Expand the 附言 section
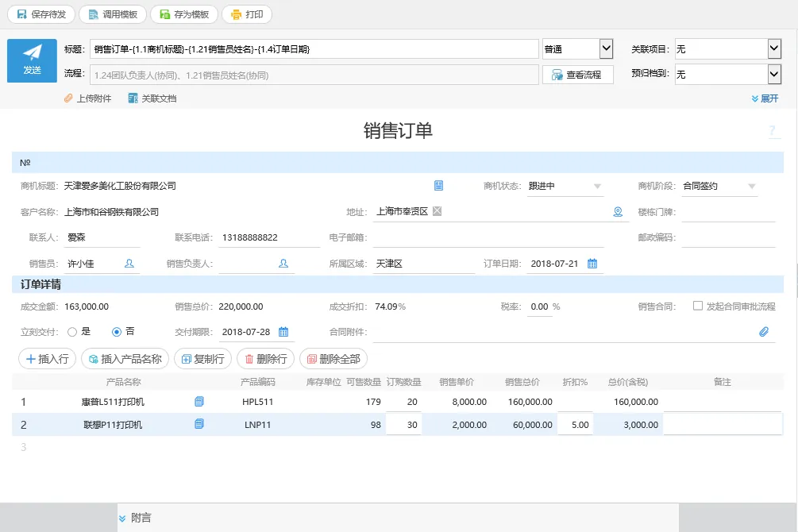 [135, 518]
